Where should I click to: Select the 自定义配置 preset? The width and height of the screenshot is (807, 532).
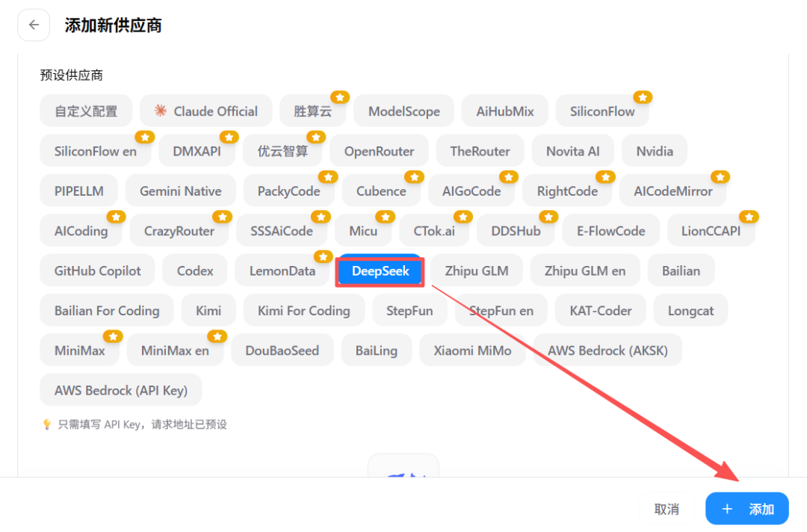[x=86, y=111]
